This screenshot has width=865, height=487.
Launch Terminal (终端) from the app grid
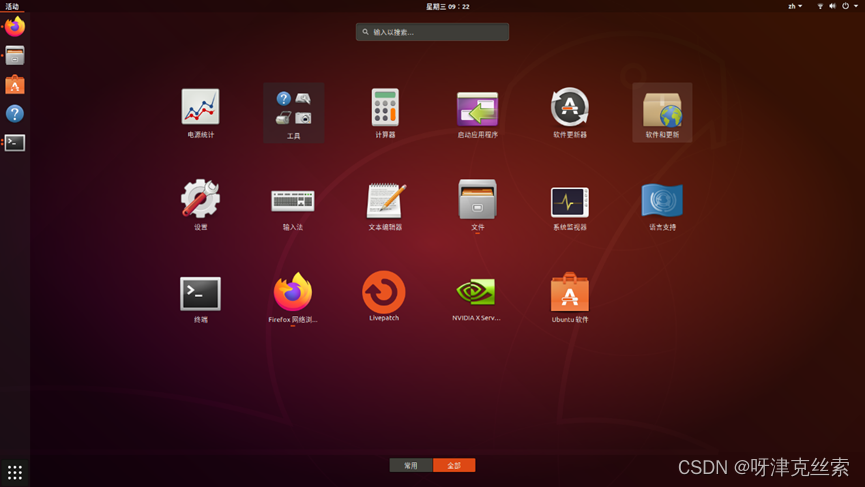(x=200, y=299)
